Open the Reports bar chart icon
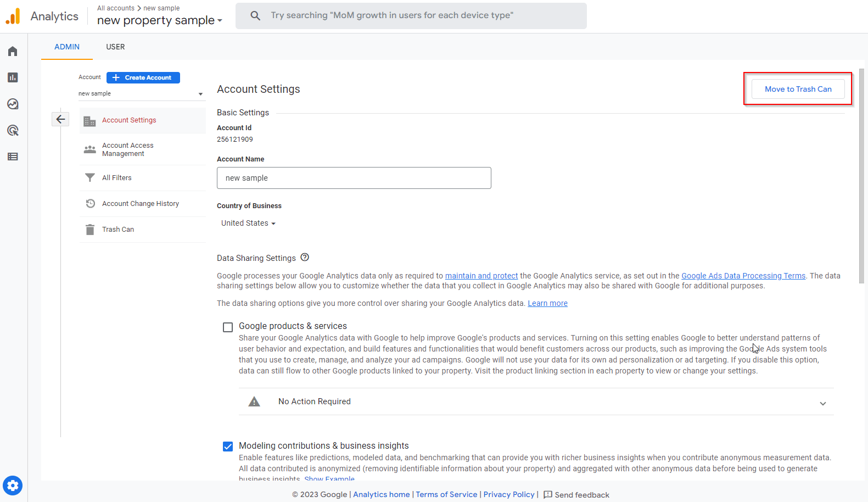The height and width of the screenshot is (502, 868). [x=13, y=77]
